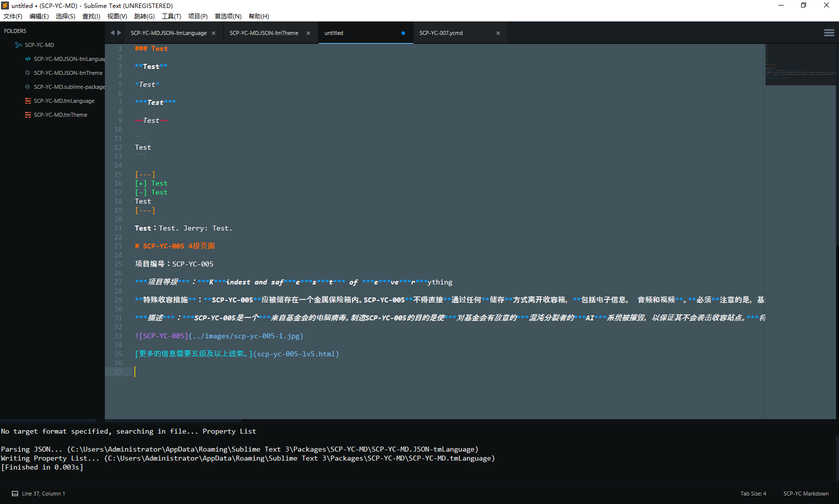Viewport: 839px width, 504px height.
Task: Open the 工具(T) menu
Action: [171, 16]
